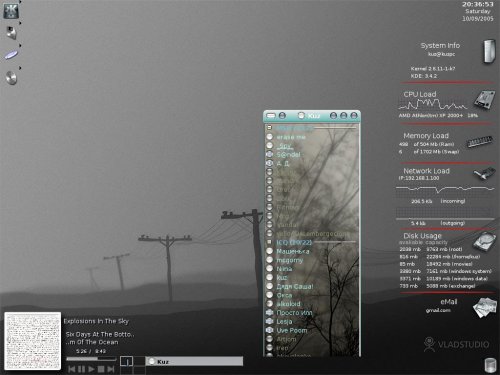Select contact Окса

[284, 295]
